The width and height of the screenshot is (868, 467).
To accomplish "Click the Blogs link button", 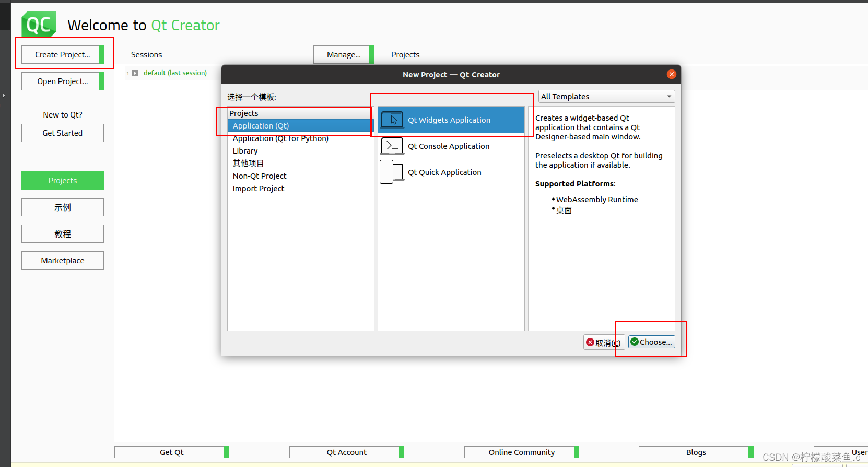I will (x=696, y=452).
